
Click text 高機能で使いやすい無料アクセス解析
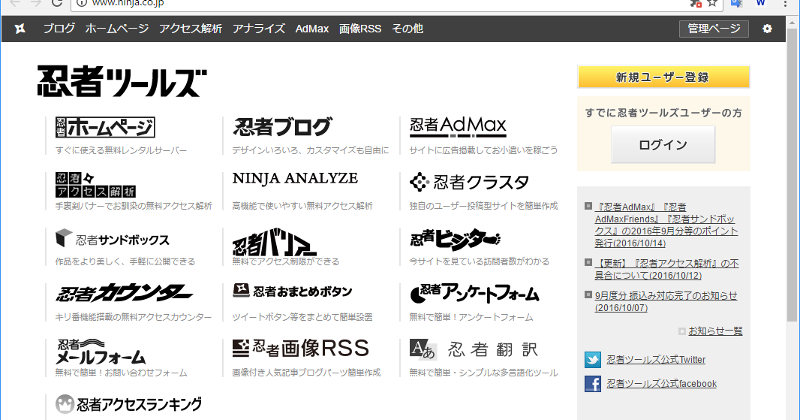pos(302,206)
